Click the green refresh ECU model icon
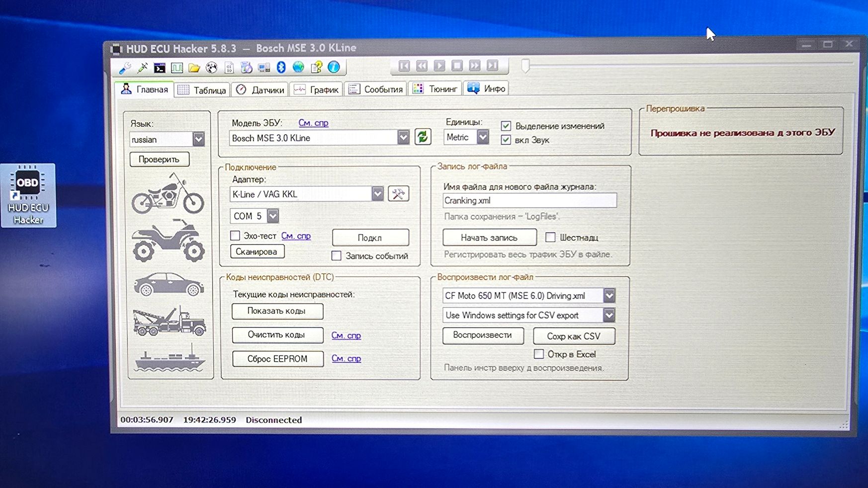 click(423, 137)
